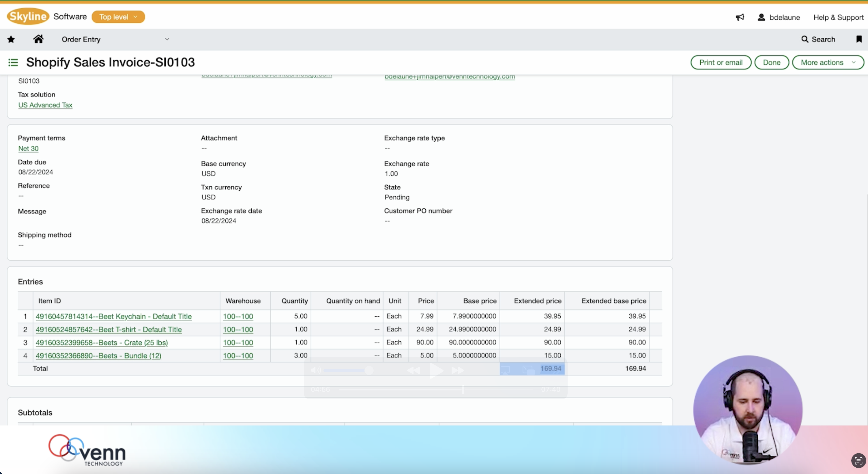Screen dimensions: 868x474
Task: Expand the Top level dropdown
Action: 118,17
